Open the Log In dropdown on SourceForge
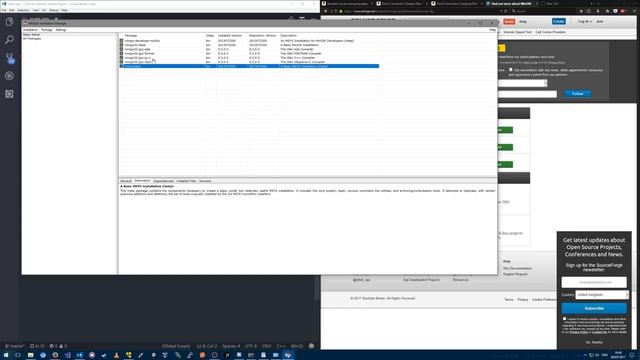 [585, 22]
